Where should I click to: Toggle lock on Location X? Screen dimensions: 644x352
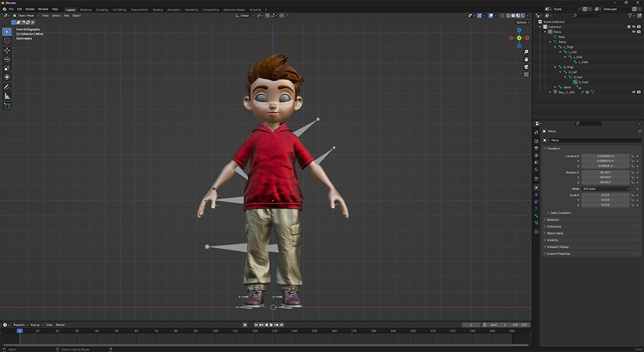(633, 157)
